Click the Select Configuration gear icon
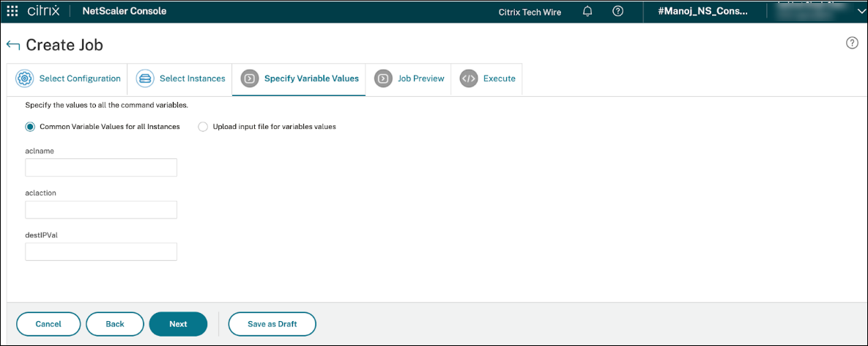Screen dimensions: 868x346 tap(25, 78)
